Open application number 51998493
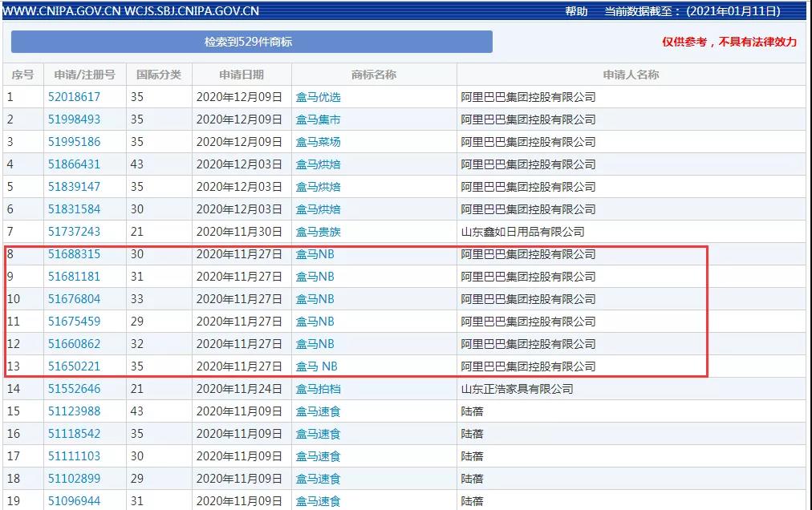The height and width of the screenshot is (510, 812). [74, 119]
